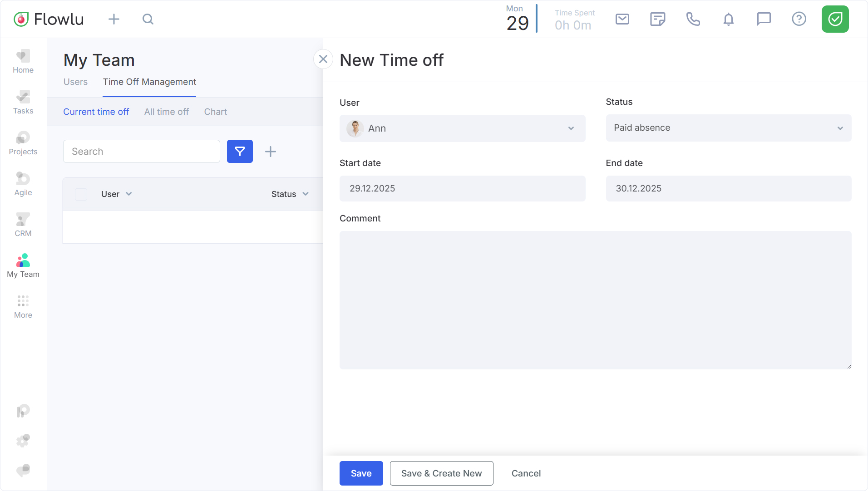
Task: Switch to the Users tab
Action: pyautogui.click(x=75, y=82)
